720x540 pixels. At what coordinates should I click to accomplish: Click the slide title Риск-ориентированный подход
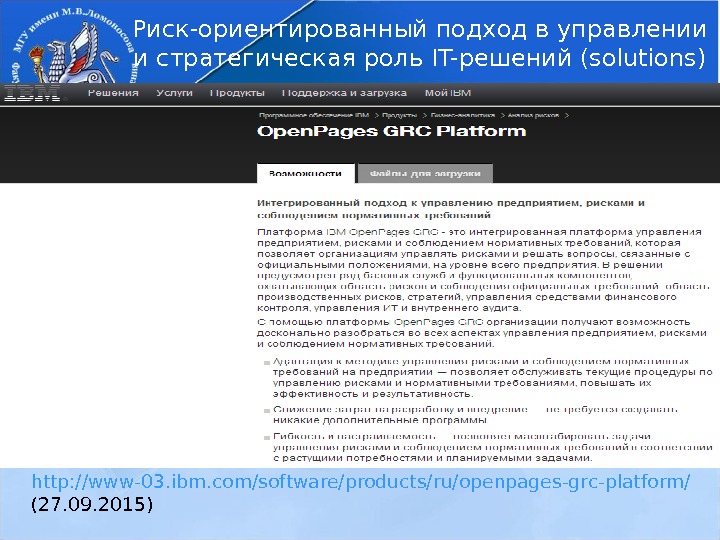coord(420,44)
